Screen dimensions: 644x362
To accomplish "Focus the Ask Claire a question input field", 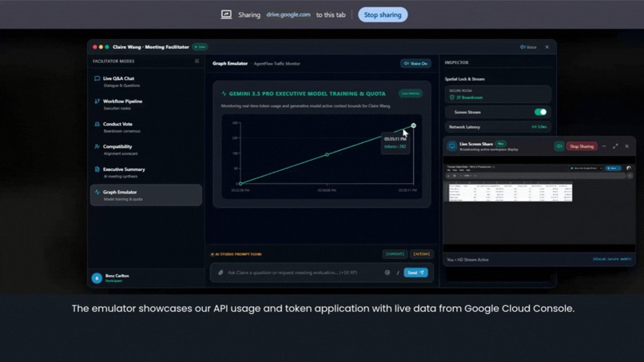I will click(304, 272).
